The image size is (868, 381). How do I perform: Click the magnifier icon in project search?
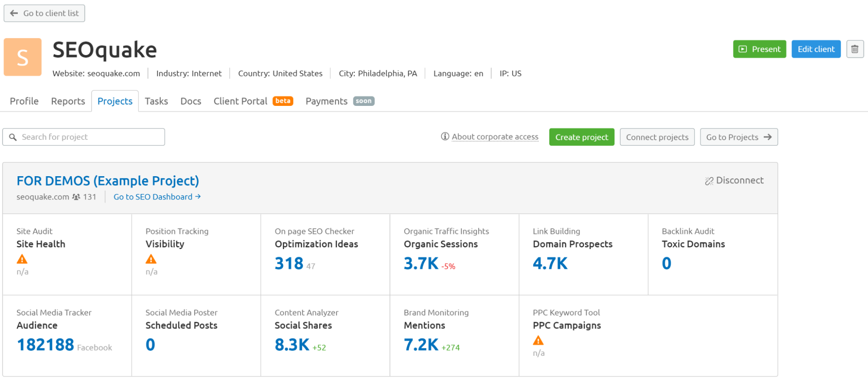point(13,137)
